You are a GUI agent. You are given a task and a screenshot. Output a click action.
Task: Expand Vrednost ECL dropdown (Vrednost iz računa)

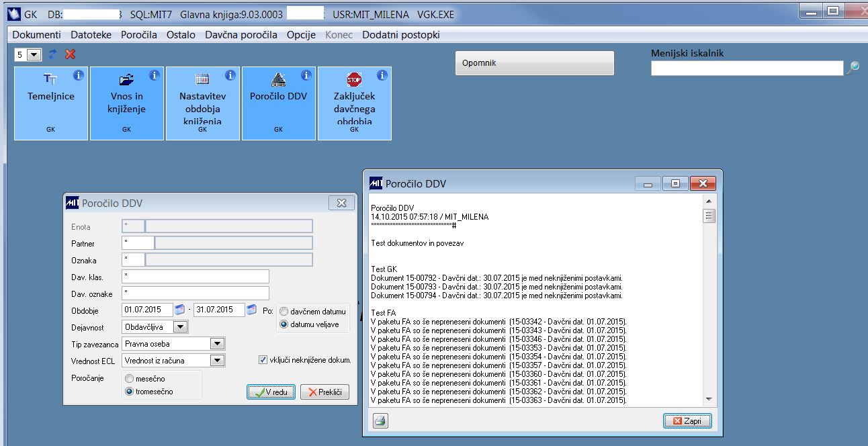216,361
